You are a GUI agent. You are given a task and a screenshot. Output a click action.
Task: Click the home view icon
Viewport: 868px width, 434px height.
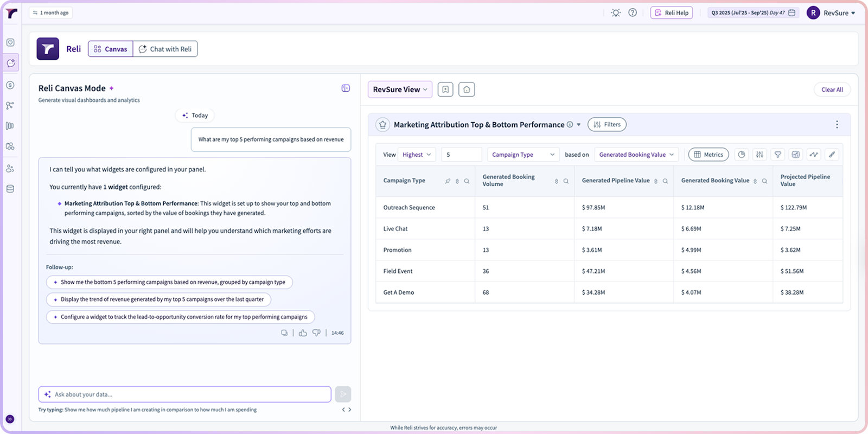(467, 90)
